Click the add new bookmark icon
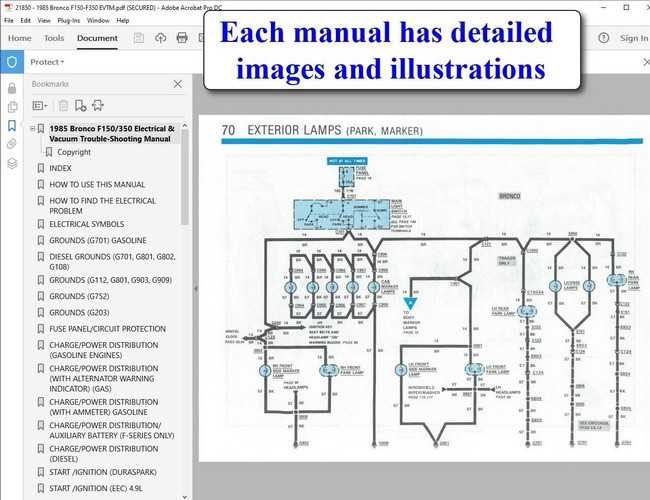The height and width of the screenshot is (500, 650). [x=80, y=106]
